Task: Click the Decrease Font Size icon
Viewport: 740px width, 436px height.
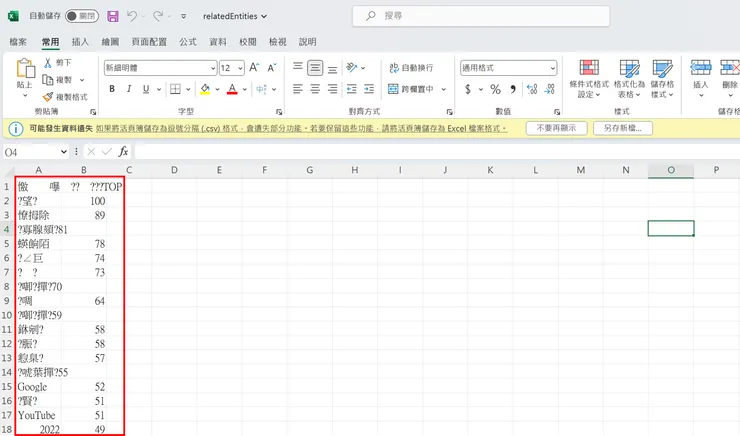Action: [x=272, y=67]
